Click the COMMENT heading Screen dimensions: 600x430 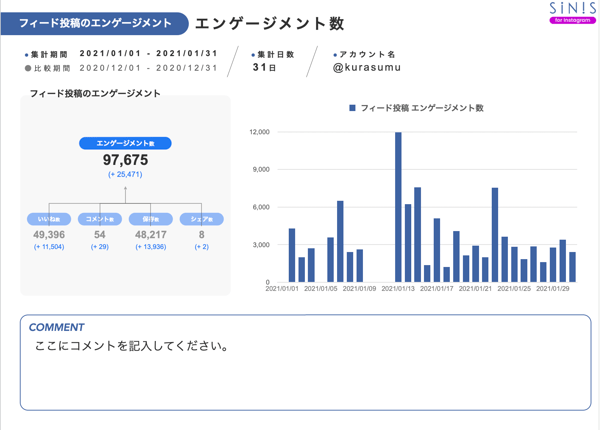click(x=56, y=327)
